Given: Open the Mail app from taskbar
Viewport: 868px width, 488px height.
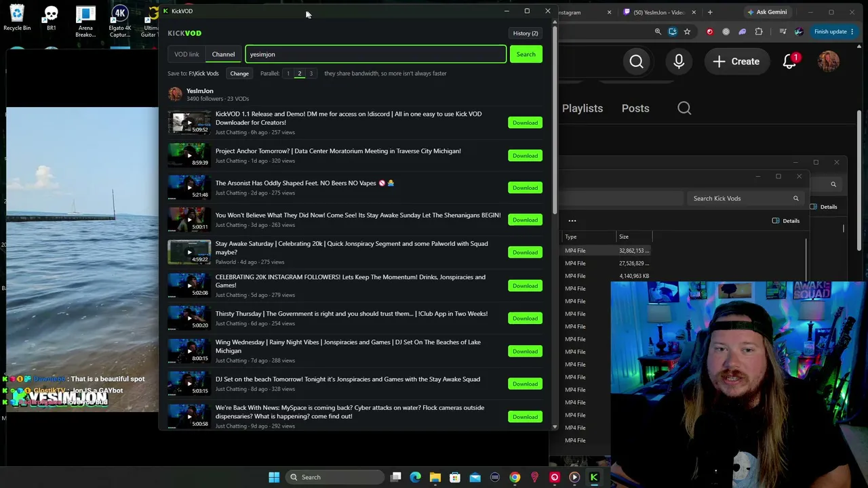Looking at the screenshot, I should coord(475,477).
